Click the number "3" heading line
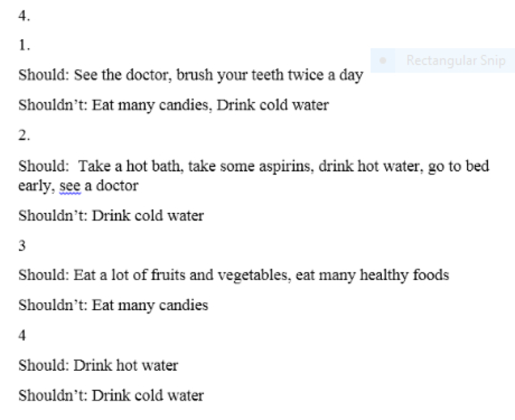 point(22,245)
